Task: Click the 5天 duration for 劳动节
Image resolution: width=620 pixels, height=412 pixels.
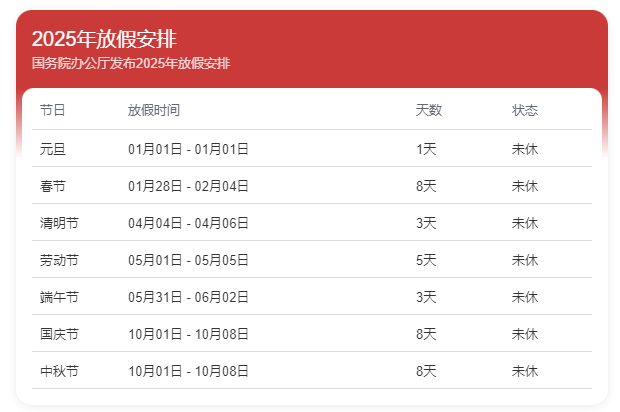Action: (426, 260)
